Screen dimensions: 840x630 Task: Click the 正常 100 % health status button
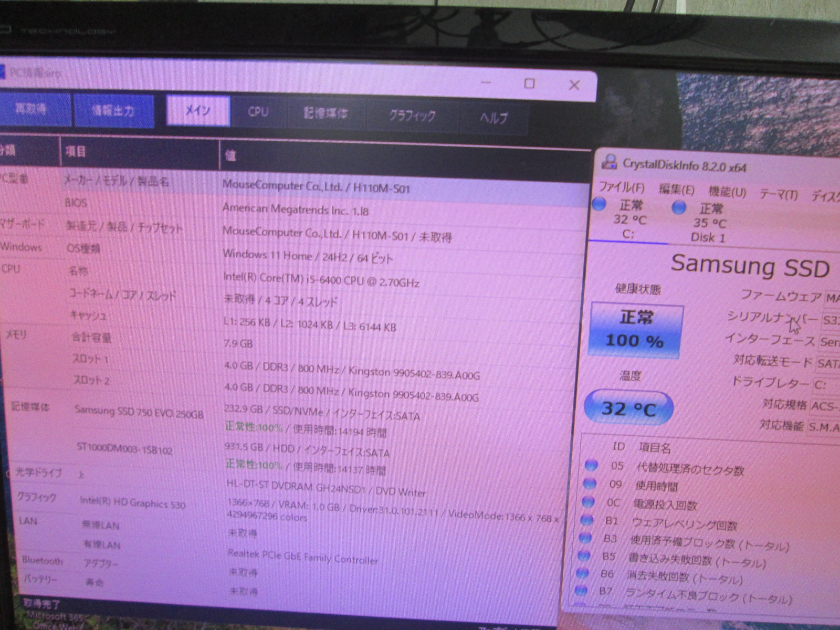636,330
